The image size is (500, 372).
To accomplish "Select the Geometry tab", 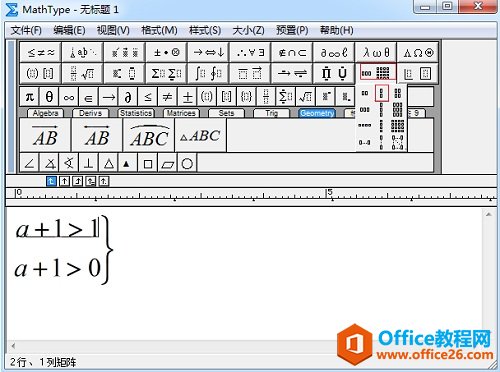I will pos(317,113).
